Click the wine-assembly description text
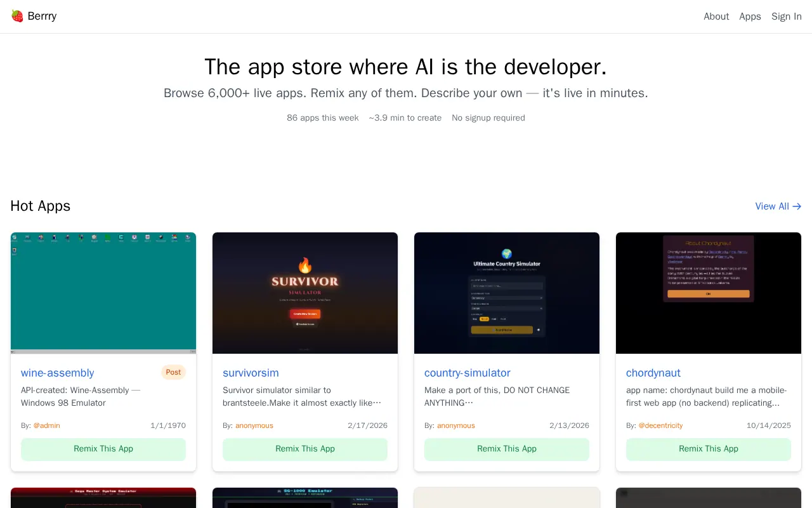Image resolution: width=812 pixels, height=508 pixels. click(x=81, y=397)
